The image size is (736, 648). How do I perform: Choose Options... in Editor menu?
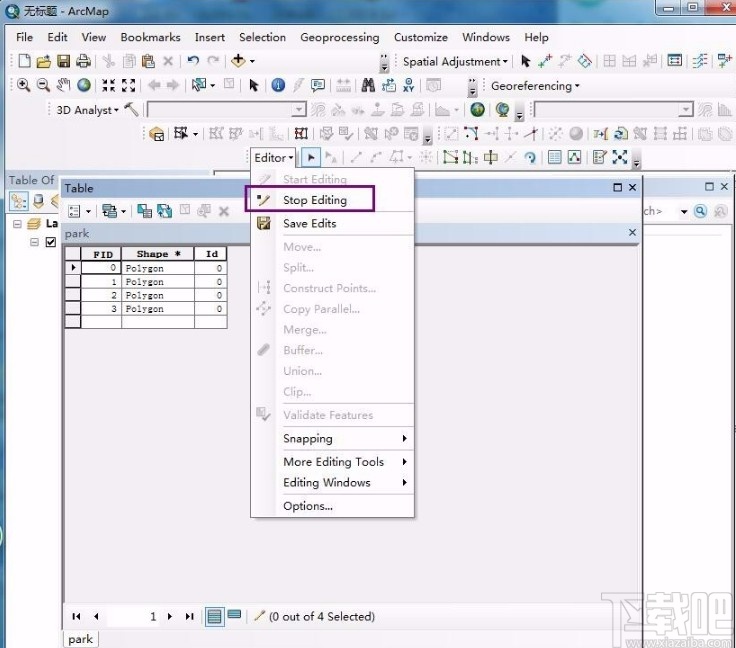(334, 506)
